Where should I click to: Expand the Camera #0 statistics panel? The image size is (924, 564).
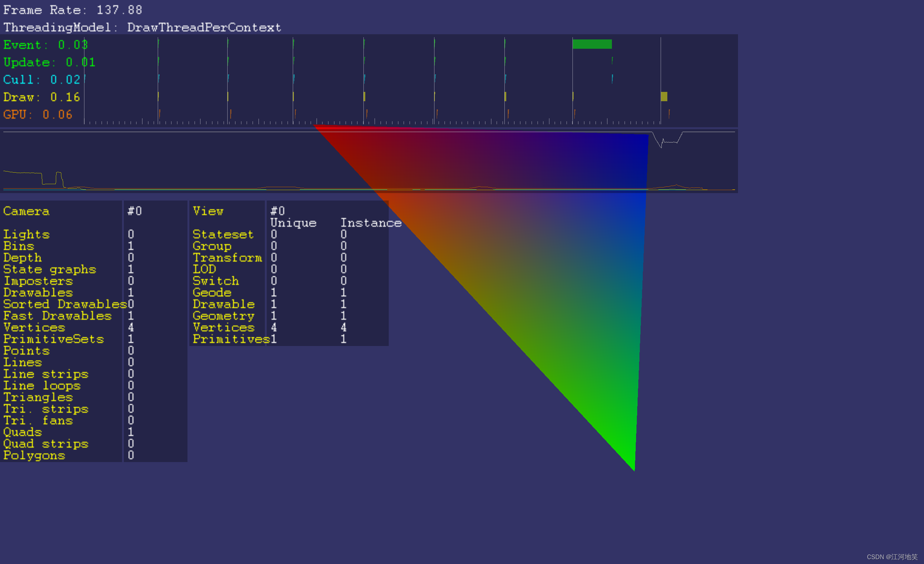click(x=26, y=211)
